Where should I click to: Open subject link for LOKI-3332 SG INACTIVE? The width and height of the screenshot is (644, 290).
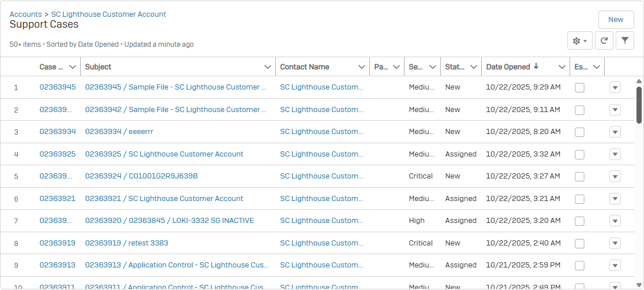169,221
